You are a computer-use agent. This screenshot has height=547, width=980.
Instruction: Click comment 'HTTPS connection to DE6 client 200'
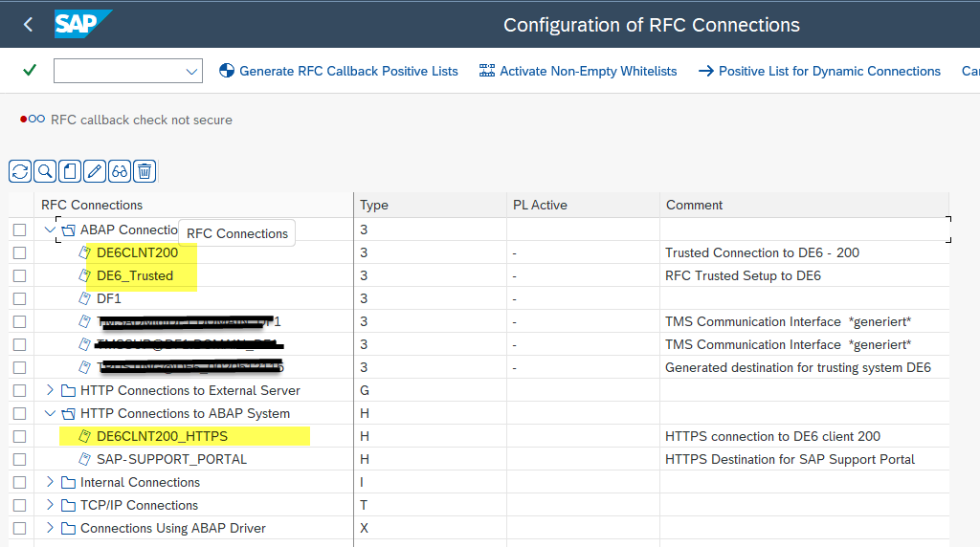pyautogui.click(x=772, y=436)
